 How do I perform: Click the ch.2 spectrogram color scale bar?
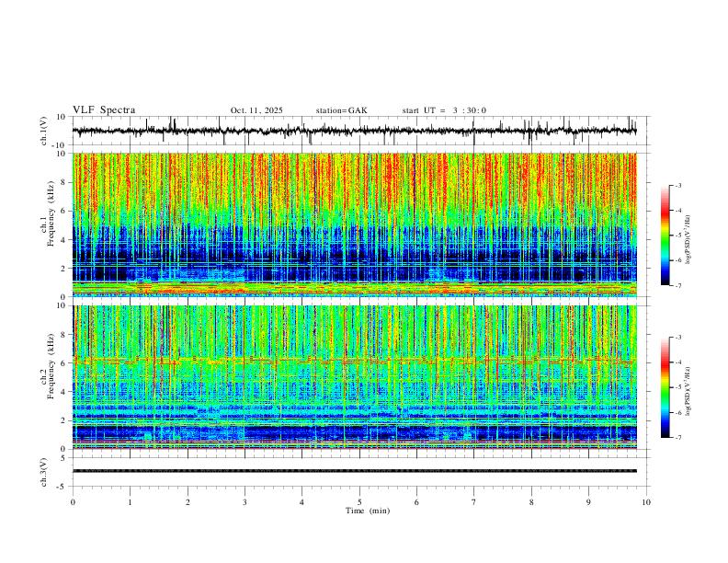(x=665, y=387)
